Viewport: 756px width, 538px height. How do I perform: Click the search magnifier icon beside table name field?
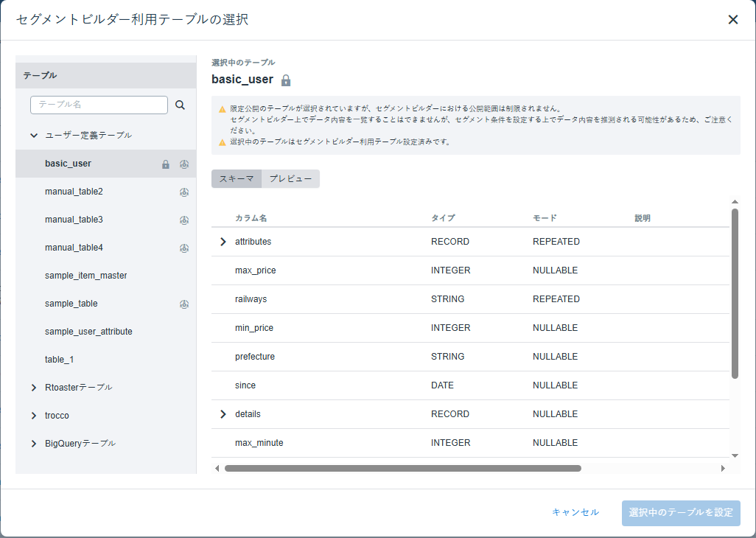(180, 105)
